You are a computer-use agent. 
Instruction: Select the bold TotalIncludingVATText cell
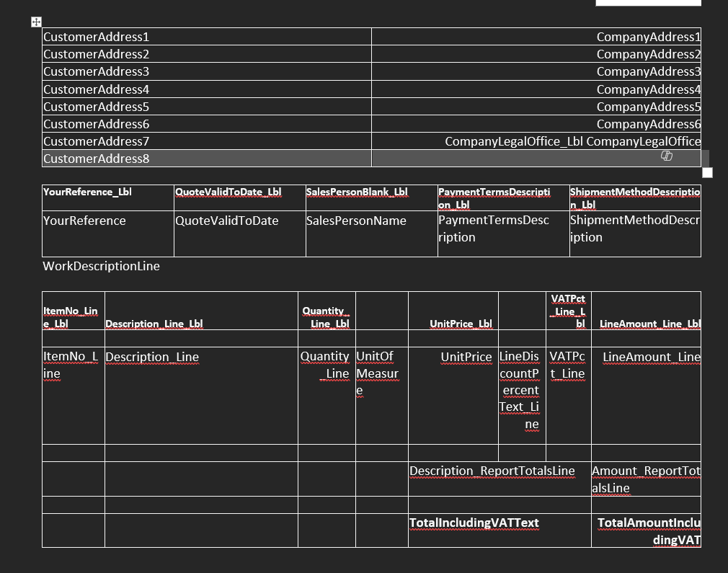coord(474,523)
